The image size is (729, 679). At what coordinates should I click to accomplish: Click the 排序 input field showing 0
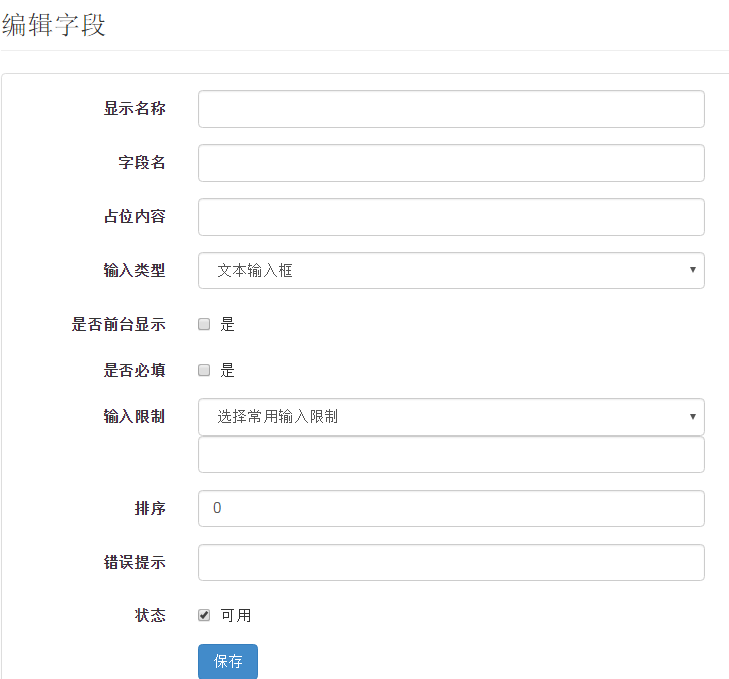pos(451,508)
